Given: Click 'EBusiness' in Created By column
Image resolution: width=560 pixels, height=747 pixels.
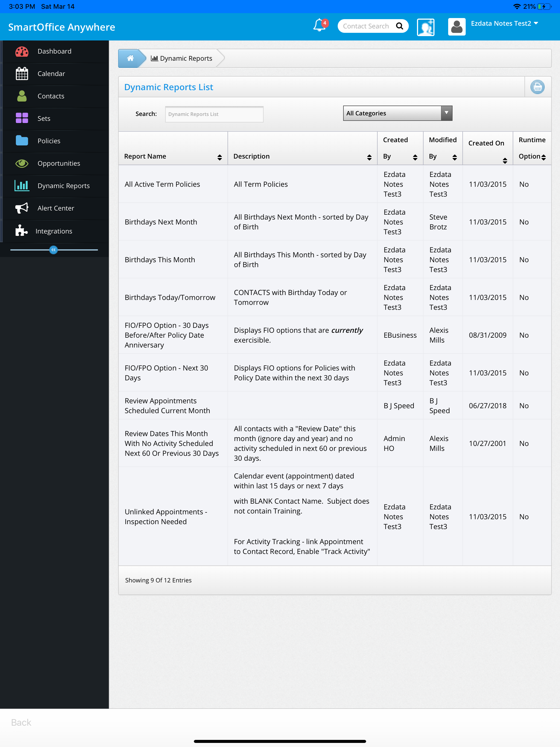Looking at the screenshot, I should coord(400,335).
